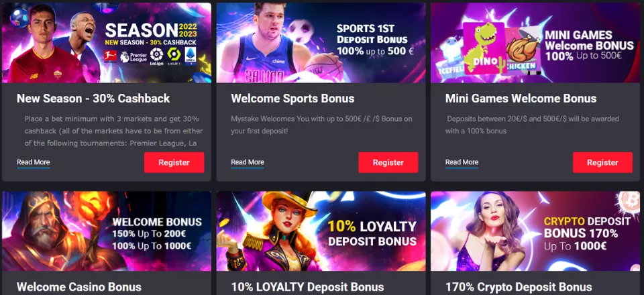Click the Dino game tile icon
This screenshot has width=644, height=295.
click(484, 48)
